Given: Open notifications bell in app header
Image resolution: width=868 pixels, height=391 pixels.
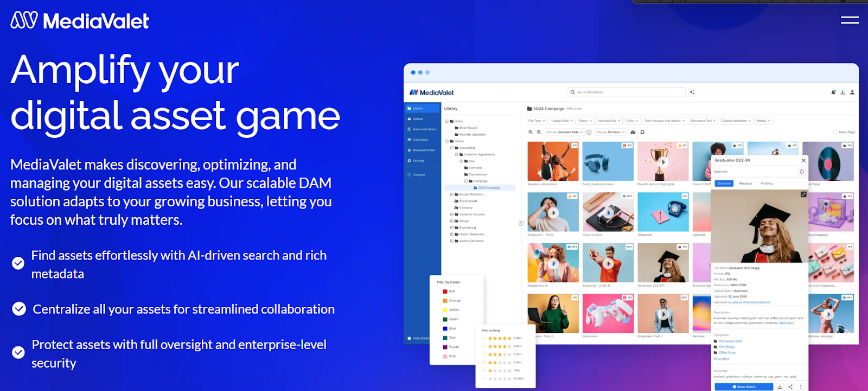Looking at the screenshot, I should tap(833, 92).
